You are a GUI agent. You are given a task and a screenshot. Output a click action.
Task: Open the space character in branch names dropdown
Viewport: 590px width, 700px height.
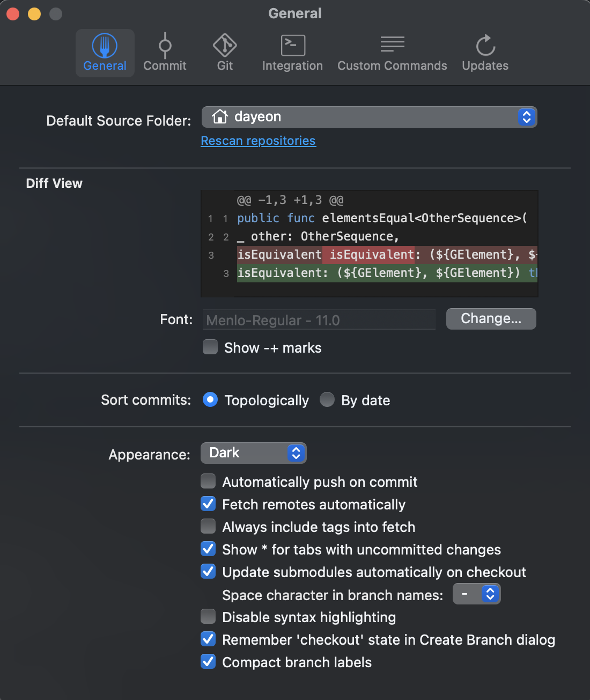[x=476, y=594]
